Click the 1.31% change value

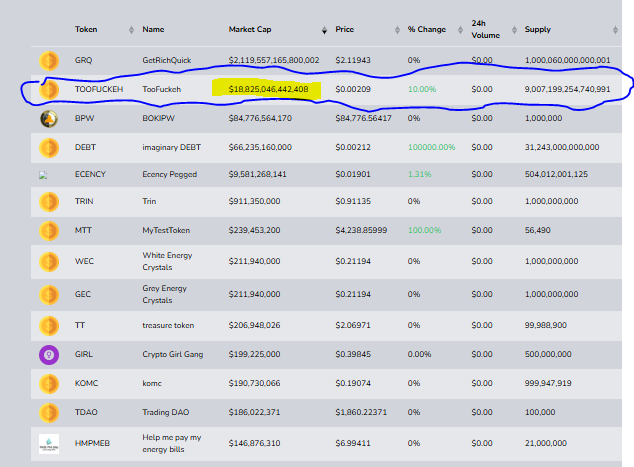419,174
